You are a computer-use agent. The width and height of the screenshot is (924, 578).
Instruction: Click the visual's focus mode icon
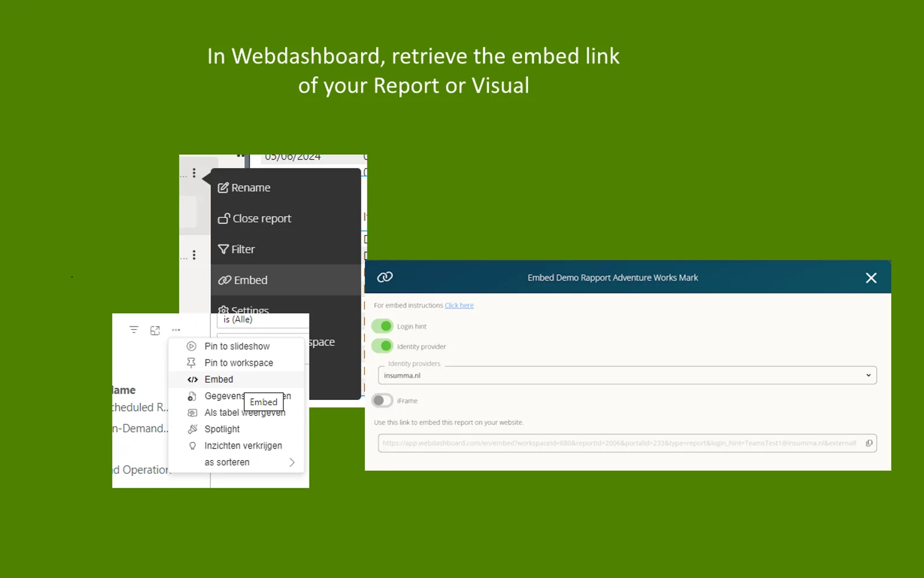[x=155, y=330]
